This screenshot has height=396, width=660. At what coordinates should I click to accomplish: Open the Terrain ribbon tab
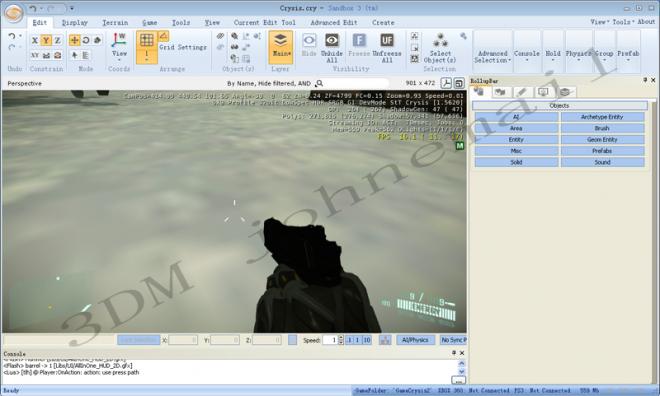tap(115, 22)
